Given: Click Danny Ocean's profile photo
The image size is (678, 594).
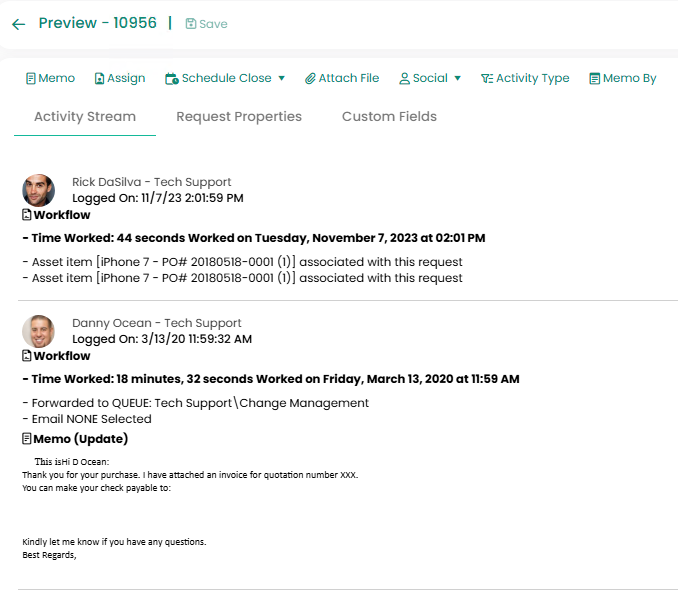Looking at the screenshot, I should point(39,331).
